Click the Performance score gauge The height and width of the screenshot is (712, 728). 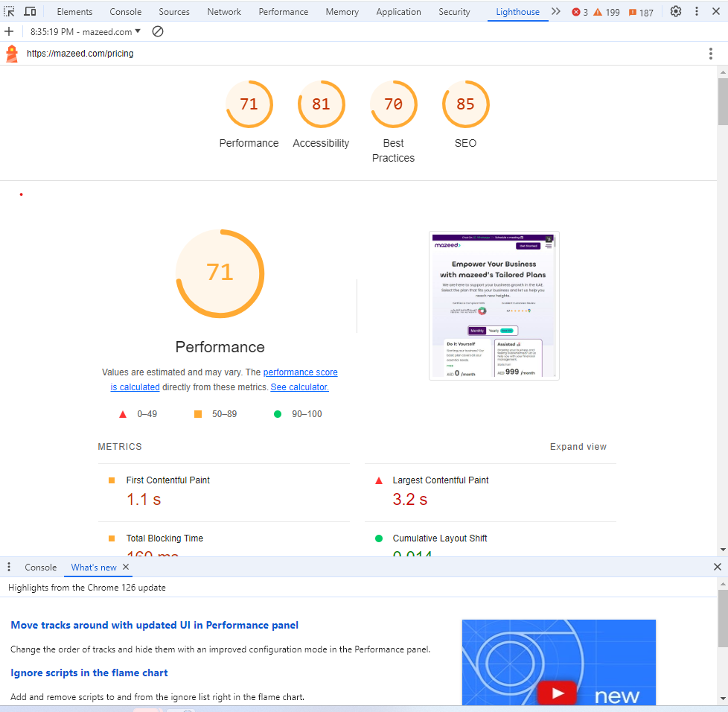[220, 273]
